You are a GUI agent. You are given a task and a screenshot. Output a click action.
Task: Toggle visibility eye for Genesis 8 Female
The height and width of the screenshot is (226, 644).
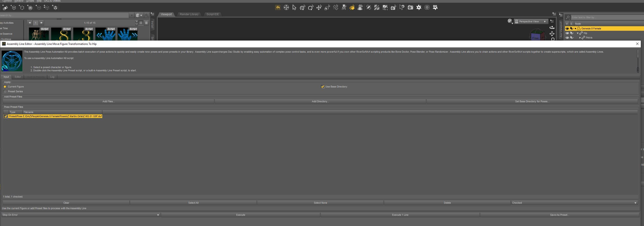click(567, 28)
